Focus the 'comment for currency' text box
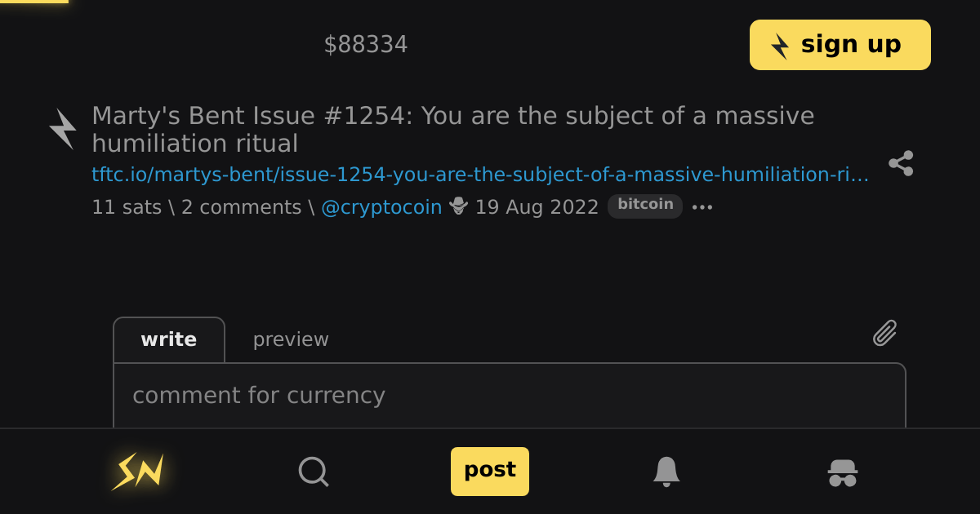The image size is (980, 514). coord(510,396)
